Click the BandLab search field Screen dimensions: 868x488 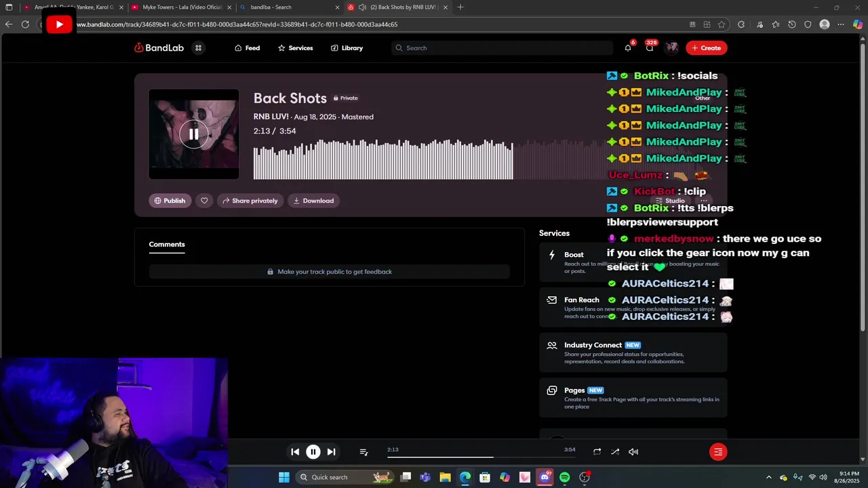pyautogui.click(x=502, y=48)
